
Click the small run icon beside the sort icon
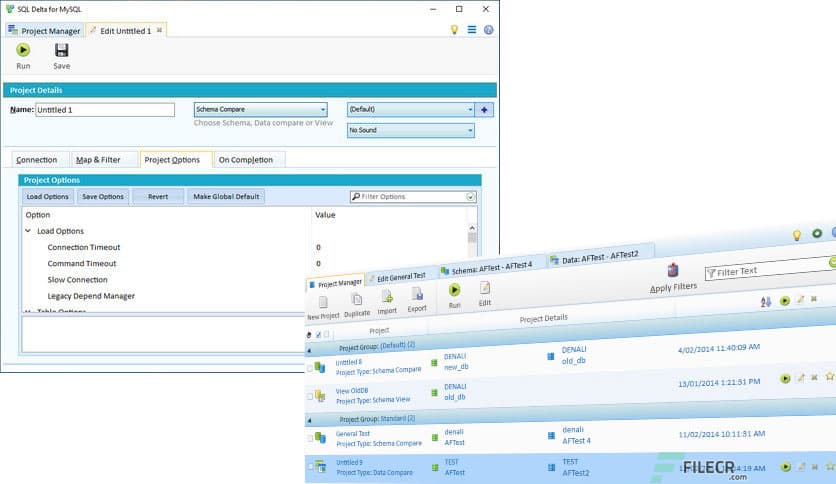tap(785, 301)
